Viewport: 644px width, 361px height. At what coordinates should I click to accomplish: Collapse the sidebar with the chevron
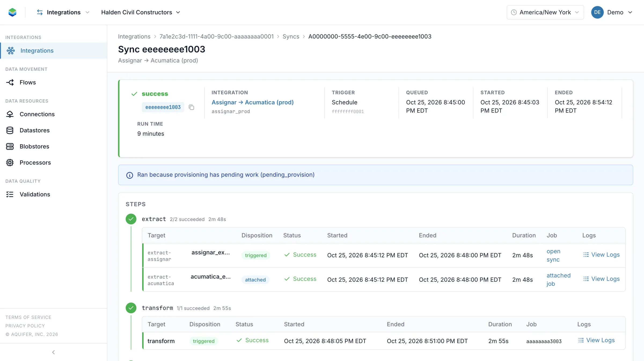[53, 352]
